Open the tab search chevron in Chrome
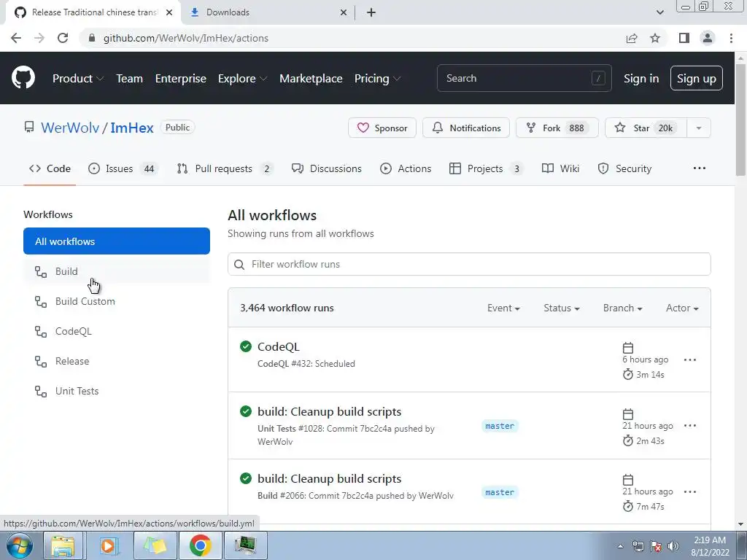This screenshot has width=747, height=560. click(x=659, y=12)
